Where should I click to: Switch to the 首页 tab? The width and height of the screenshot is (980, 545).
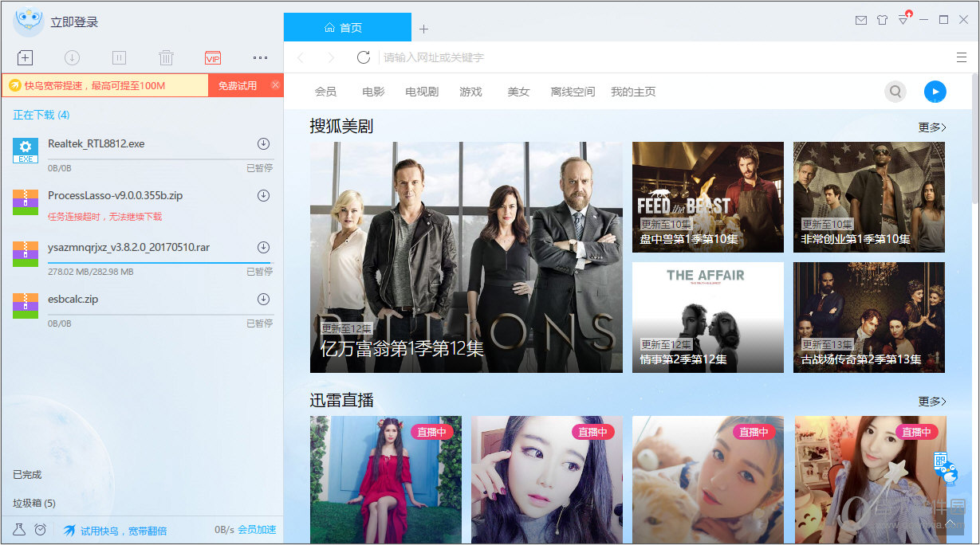[348, 27]
